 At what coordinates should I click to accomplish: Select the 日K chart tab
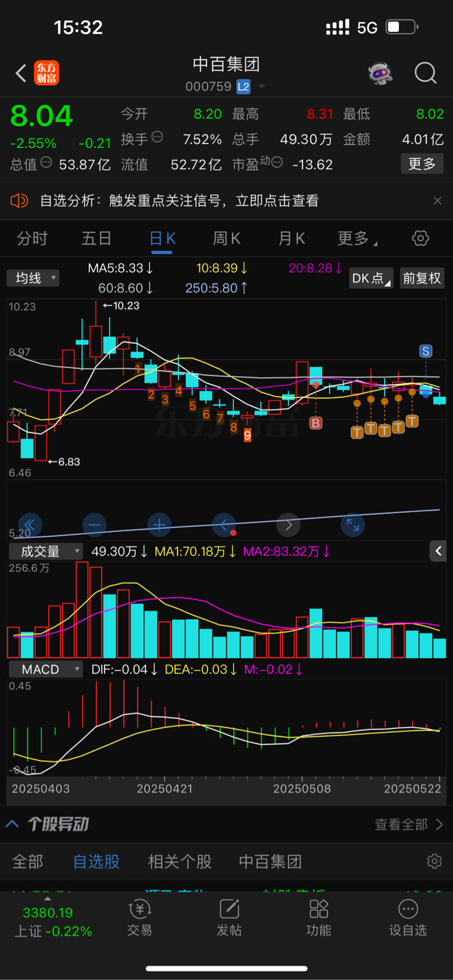click(162, 238)
